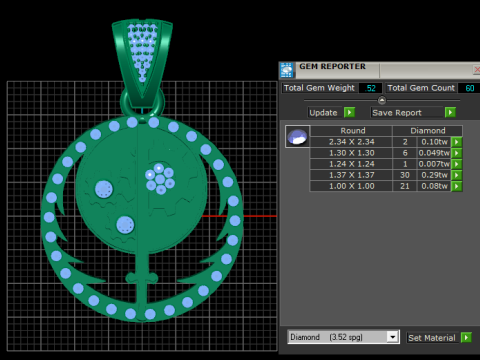Screen dimensions: 480x360
Task: Click the quantity 30 cell
Action: click(405, 175)
